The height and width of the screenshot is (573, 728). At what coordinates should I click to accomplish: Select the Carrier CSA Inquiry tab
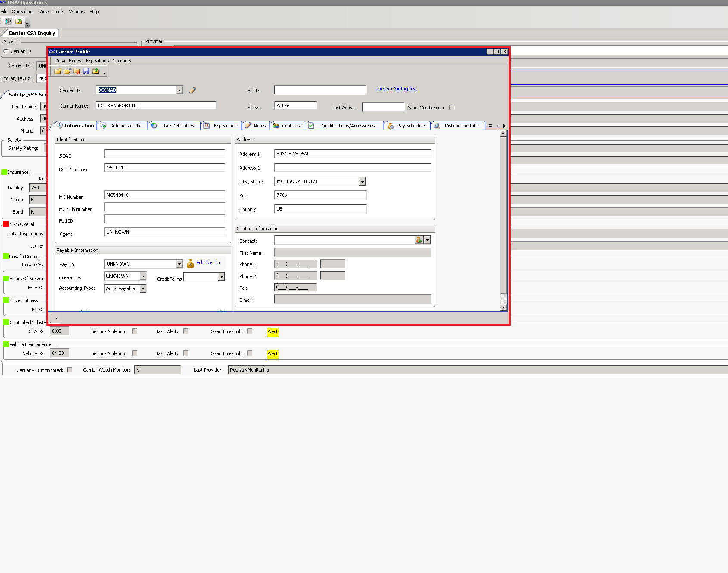(32, 33)
